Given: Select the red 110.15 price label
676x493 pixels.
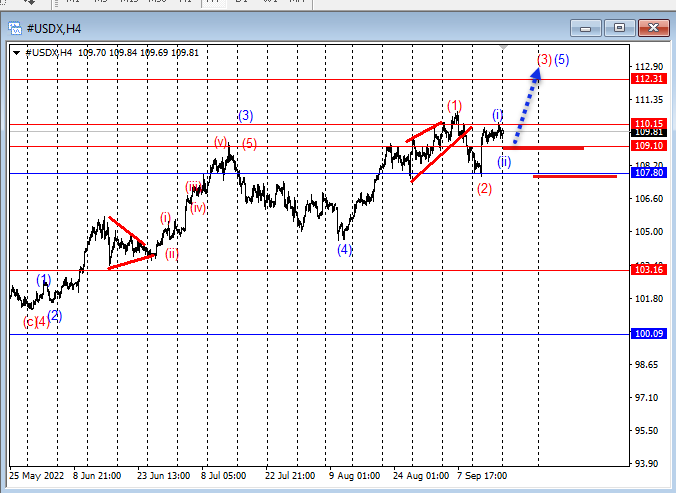Looking at the screenshot, I should click(x=648, y=124).
